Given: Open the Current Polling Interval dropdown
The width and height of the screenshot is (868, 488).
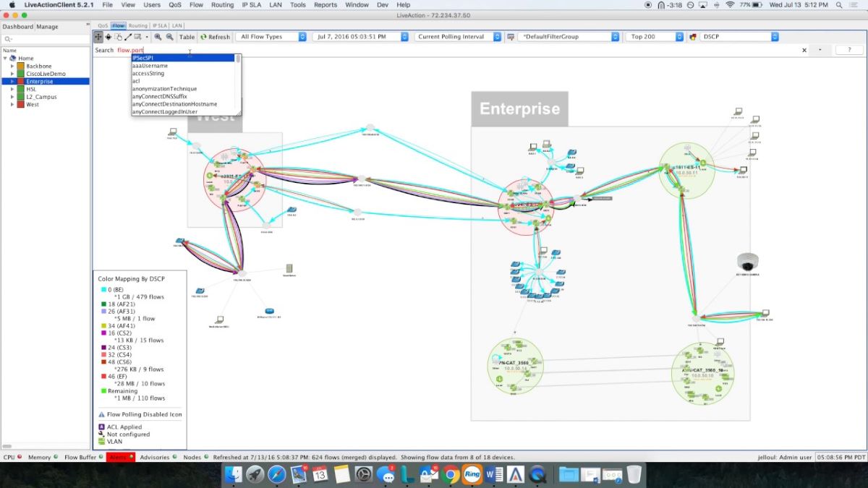Looking at the screenshot, I should point(458,36).
